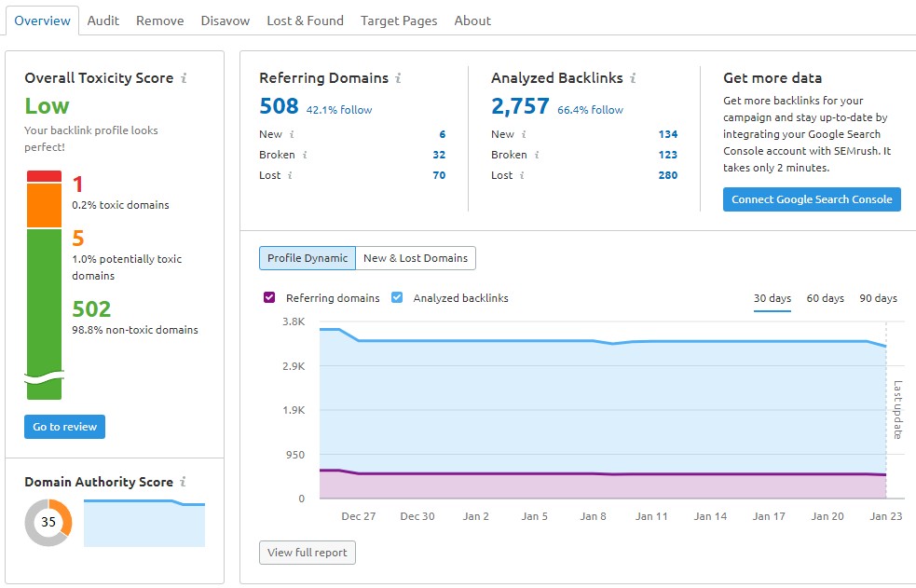Uncheck the Referring domains checkbox
Image resolution: width=916 pixels, height=588 pixels.
[270, 297]
